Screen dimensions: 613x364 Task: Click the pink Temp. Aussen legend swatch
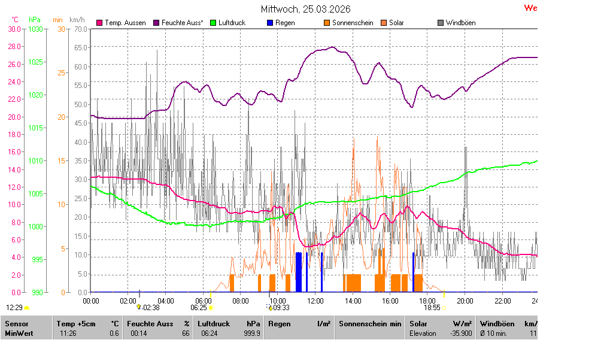point(99,23)
